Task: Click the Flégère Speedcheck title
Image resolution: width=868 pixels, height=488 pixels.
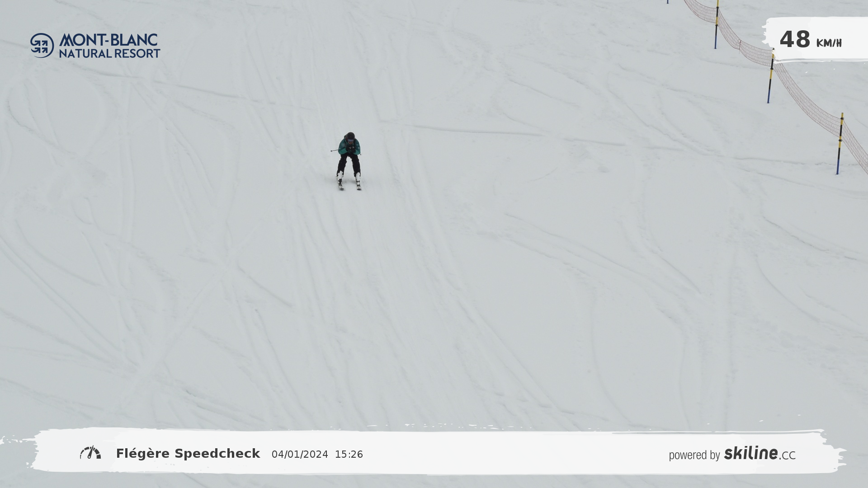Action: click(188, 454)
